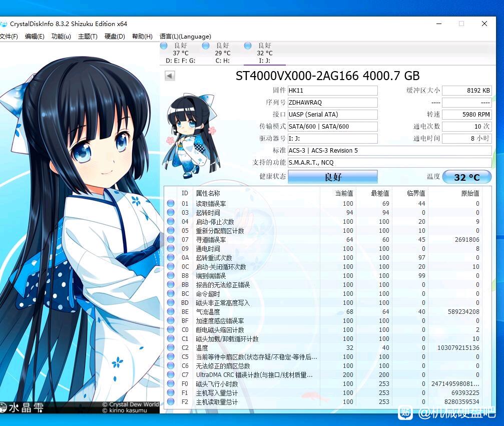Screen dimensions: 504x426
Task: Open the 语言(L)(Language) menu
Action: pyautogui.click(x=185, y=37)
